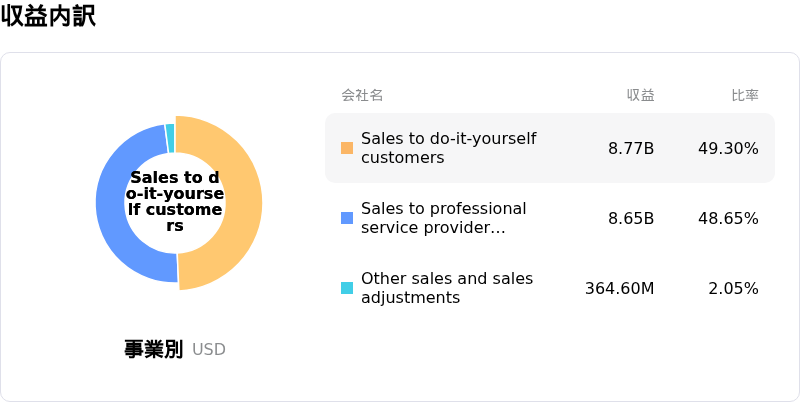Click the cyan Other sales legend swatch

pyautogui.click(x=347, y=288)
